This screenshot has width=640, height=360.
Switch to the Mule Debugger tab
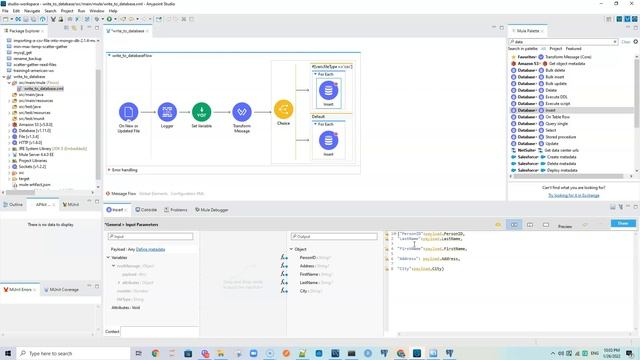pyautogui.click(x=211, y=210)
